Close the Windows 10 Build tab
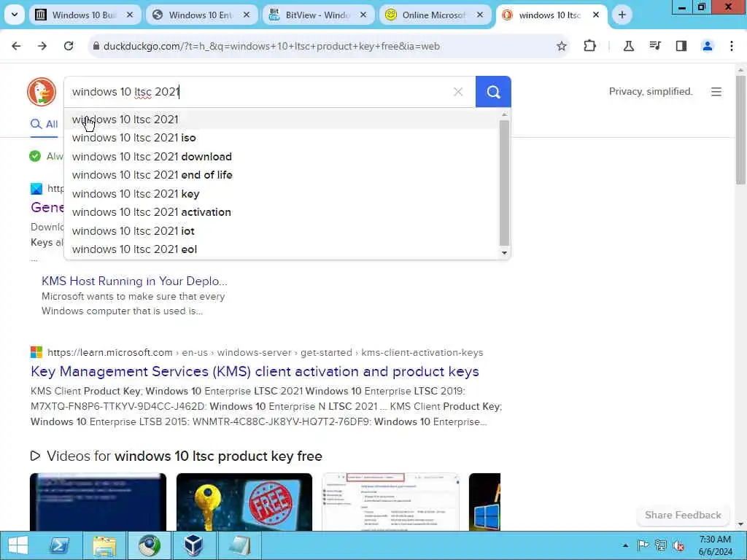 point(130,15)
